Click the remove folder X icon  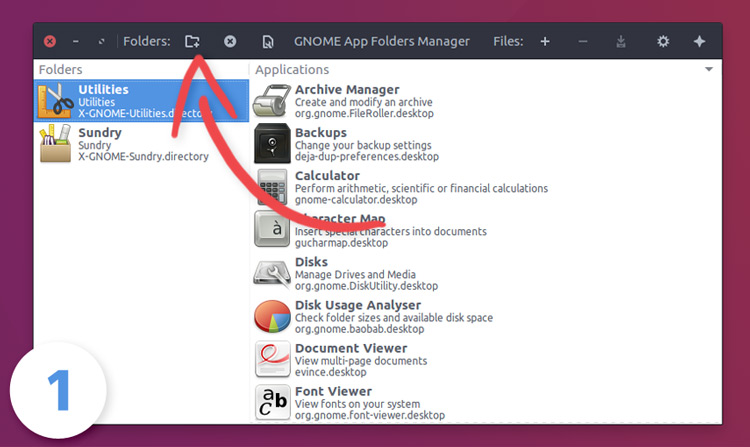[230, 42]
